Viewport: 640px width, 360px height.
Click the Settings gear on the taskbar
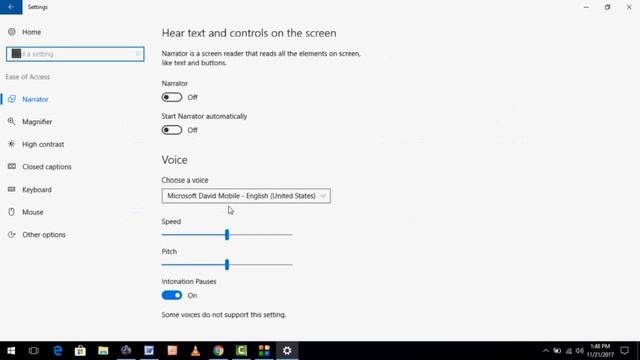click(287, 351)
